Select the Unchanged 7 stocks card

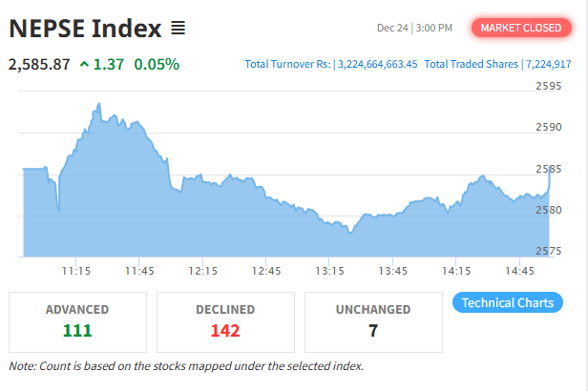click(373, 320)
